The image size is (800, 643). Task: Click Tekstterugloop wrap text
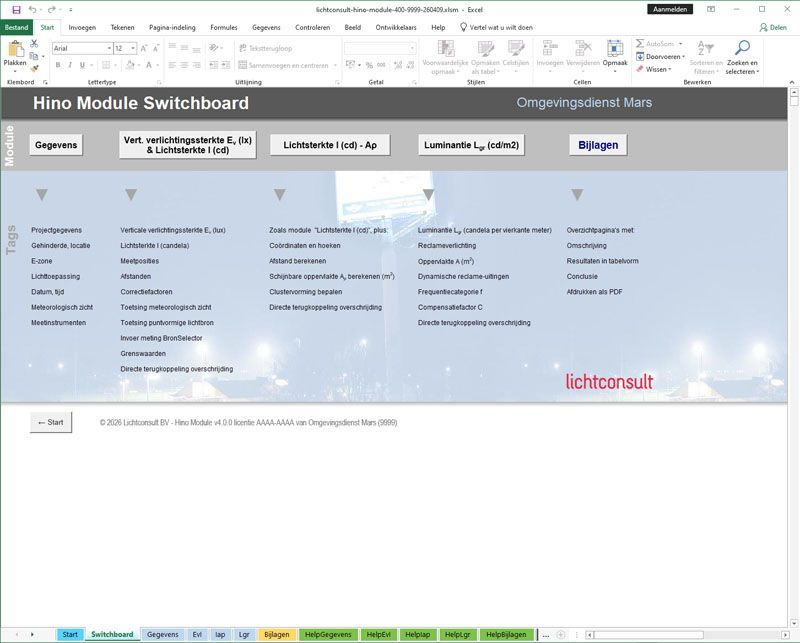click(x=266, y=48)
